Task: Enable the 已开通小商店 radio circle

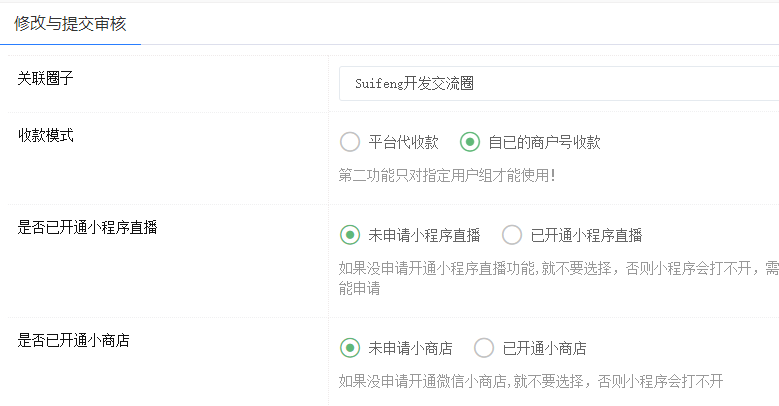Action: pos(484,349)
